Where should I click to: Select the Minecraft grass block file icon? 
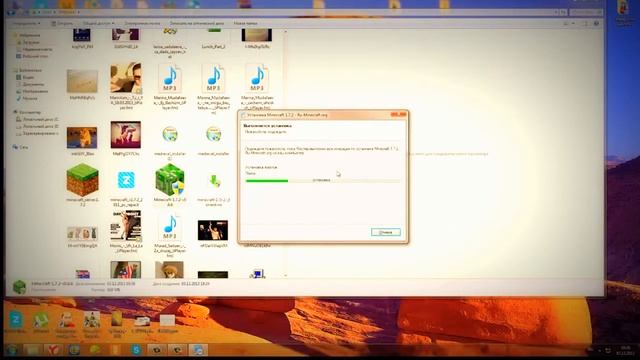tap(82, 180)
